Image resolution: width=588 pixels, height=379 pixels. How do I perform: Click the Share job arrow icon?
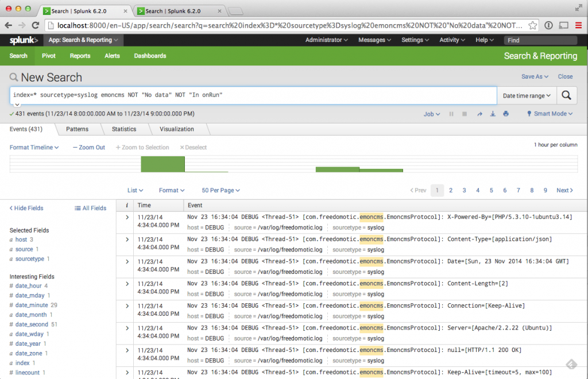click(x=479, y=114)
